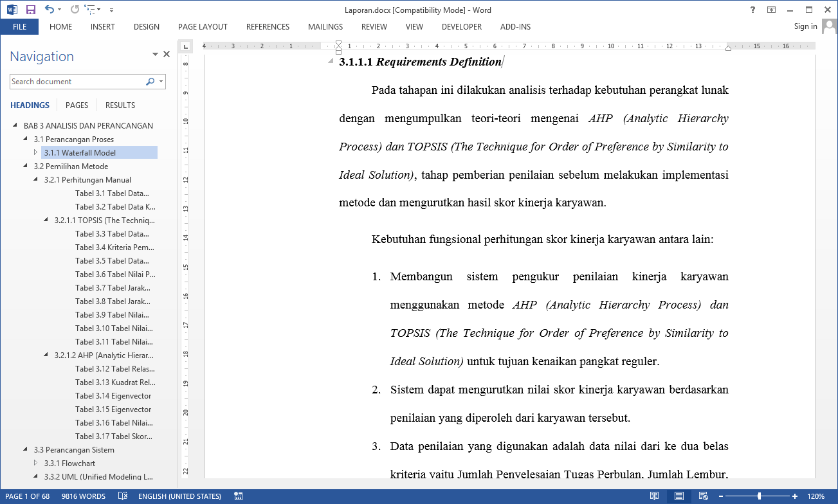Expand the 3.1.1 Waterfall Model heading

click(36, 152)
